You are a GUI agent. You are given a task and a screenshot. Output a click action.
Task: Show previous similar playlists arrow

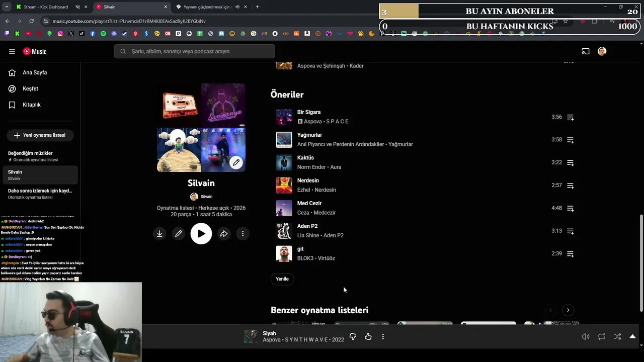pos(550,310)
